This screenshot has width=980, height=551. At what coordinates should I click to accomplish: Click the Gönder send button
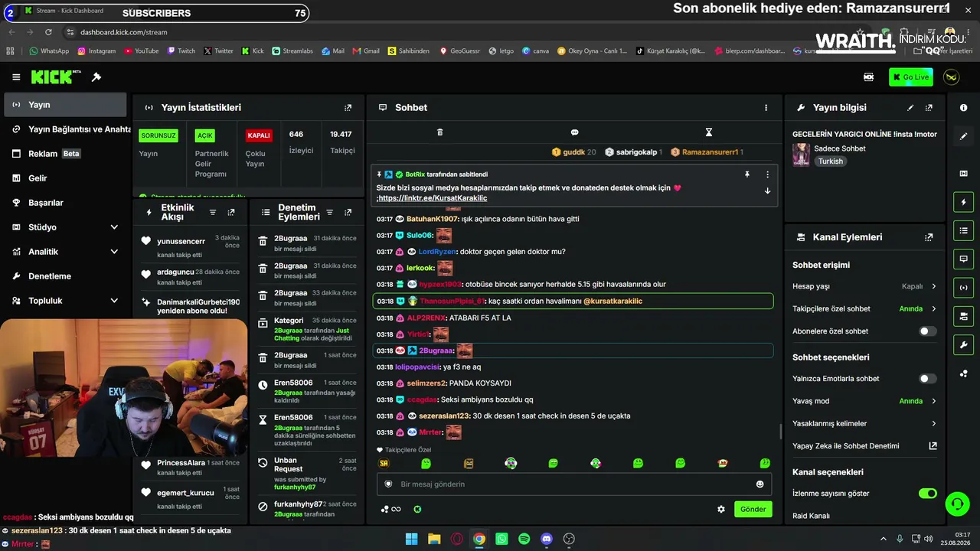point(753,509)
